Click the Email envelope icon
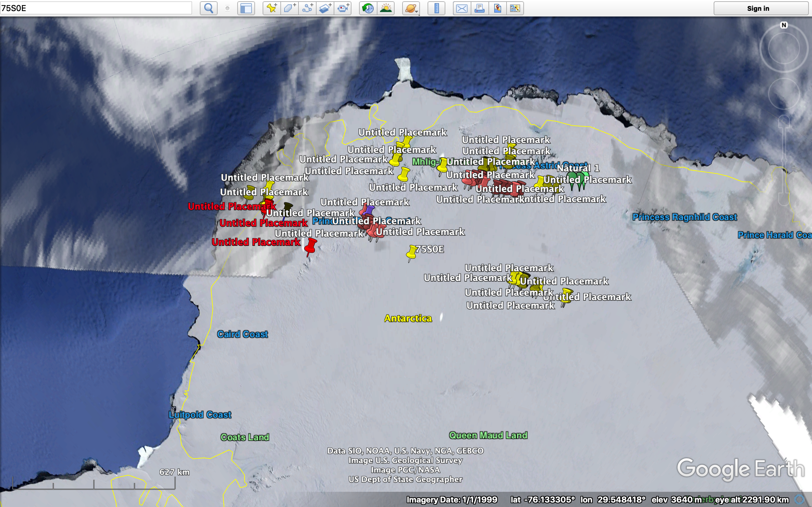Viewport: 812px width, 507px height. [462, 8]
